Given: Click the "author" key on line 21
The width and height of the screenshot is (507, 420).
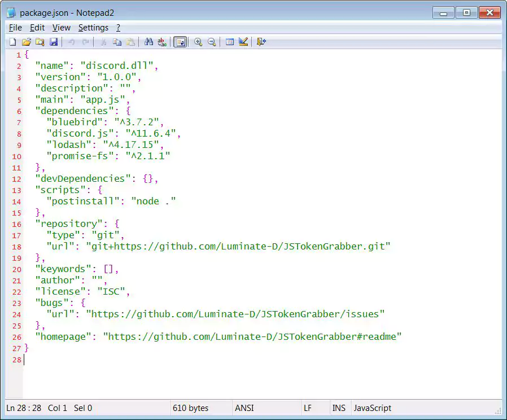Looking at the screenshot, I should tap(58, 281).
